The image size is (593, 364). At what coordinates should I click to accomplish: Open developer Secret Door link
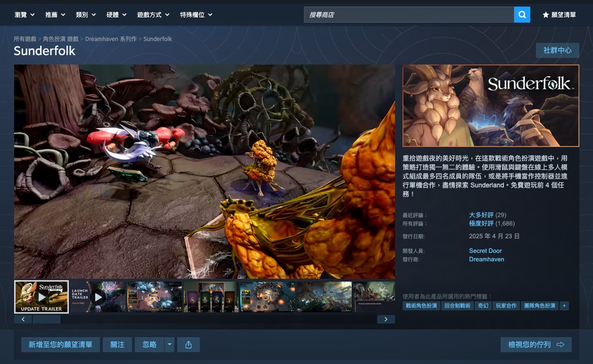click(x=485, y=251)
